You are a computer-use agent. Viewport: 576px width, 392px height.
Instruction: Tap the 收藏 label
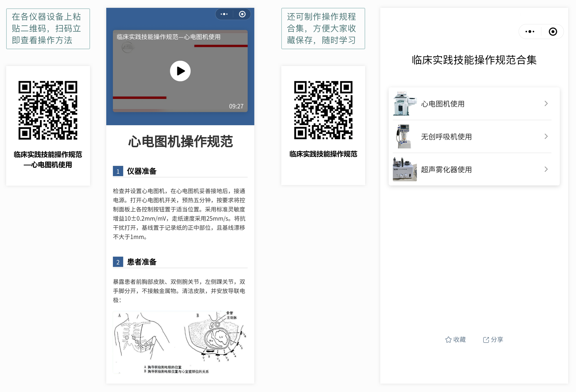(459, 339)
